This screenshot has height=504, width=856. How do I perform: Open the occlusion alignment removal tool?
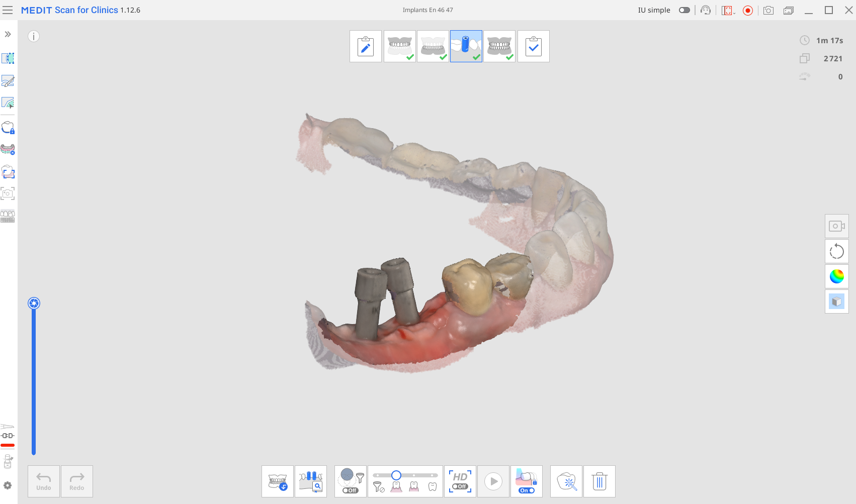[x=8, y=149]
